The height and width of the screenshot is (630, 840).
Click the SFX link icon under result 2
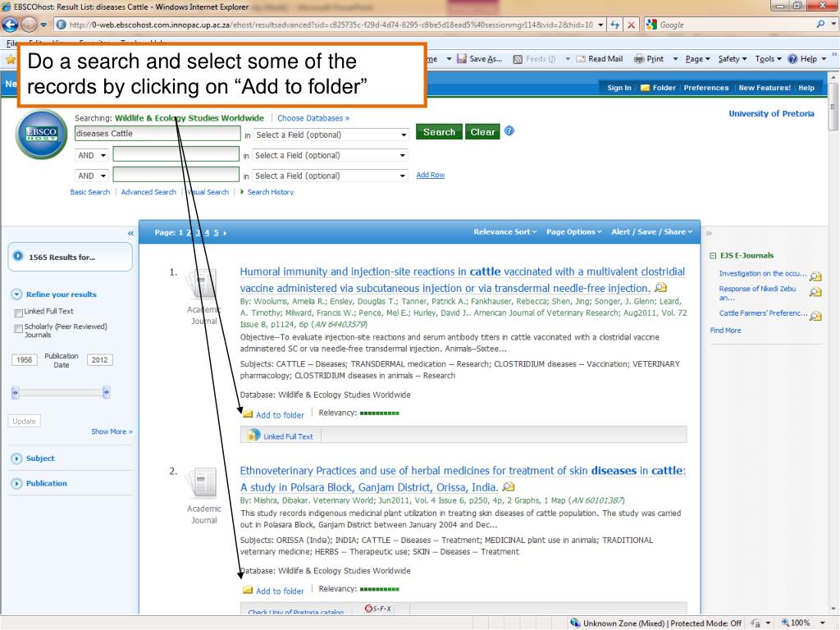point(377,609)
